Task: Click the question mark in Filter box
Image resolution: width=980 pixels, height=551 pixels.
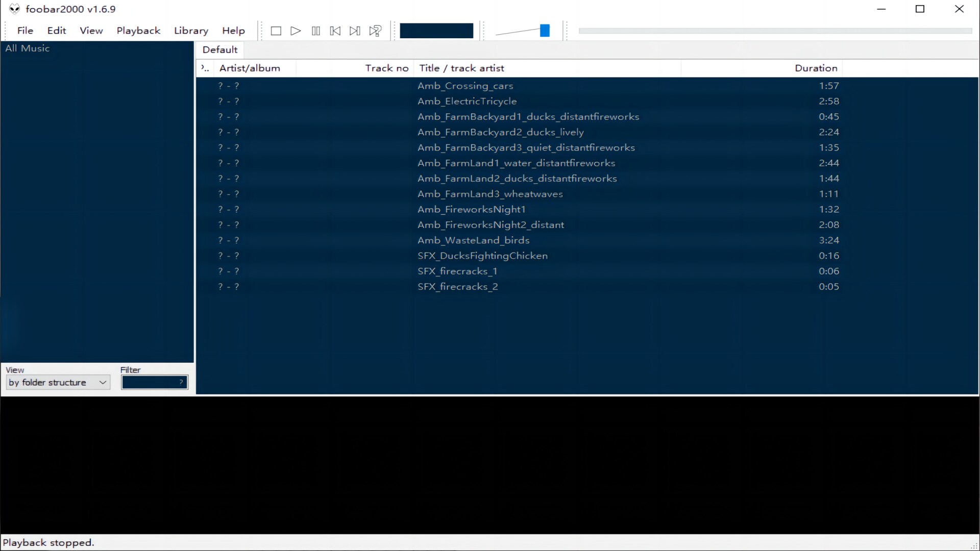Action: point(181,382)
